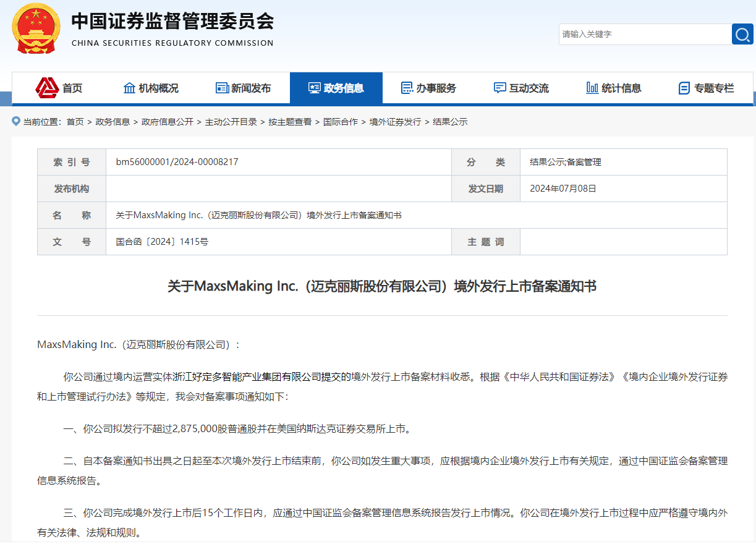756x544 pixels.
Task: Click the location pin icon beside 当前位置
Action: (x=16, y=121)
